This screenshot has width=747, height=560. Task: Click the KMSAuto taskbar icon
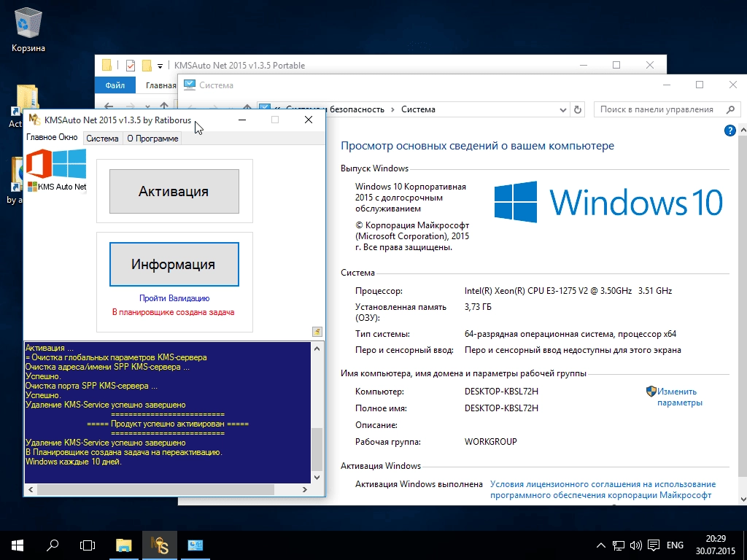tap(160, 545)
